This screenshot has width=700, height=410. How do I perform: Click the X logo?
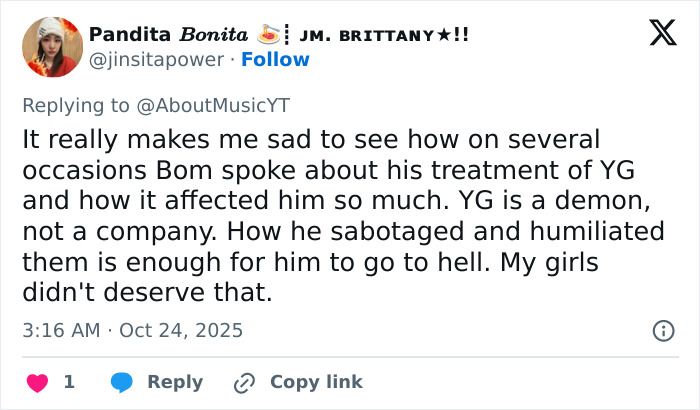pos(655,34)
